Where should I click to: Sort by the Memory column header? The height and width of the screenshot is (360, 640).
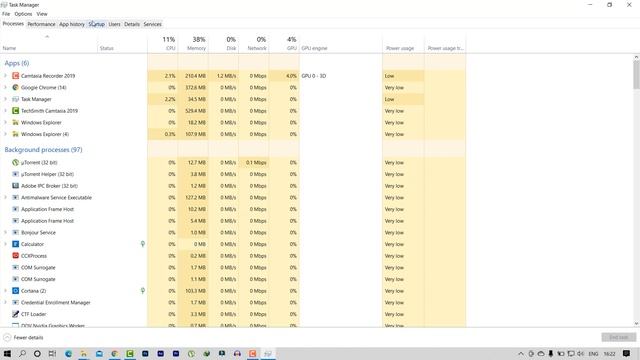[193, 43]
